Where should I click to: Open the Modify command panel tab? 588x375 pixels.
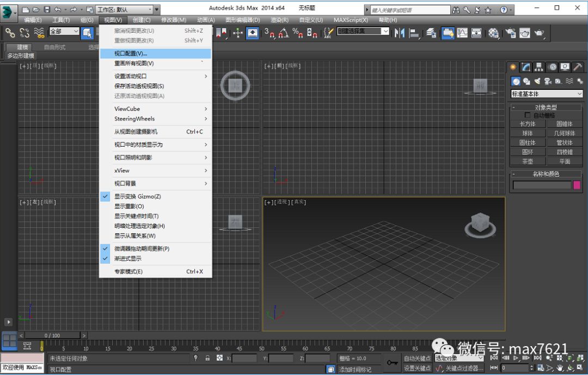(x=526, y=67)
